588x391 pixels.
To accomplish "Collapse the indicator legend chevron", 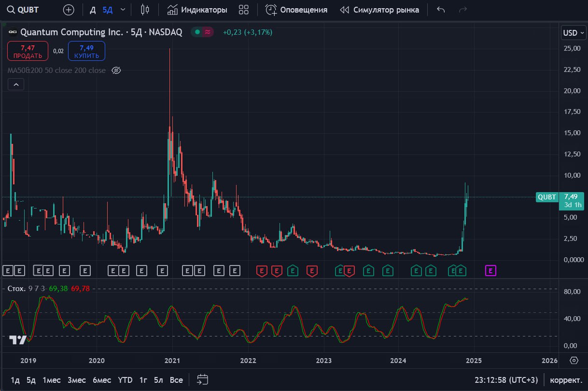I will 16,84.
